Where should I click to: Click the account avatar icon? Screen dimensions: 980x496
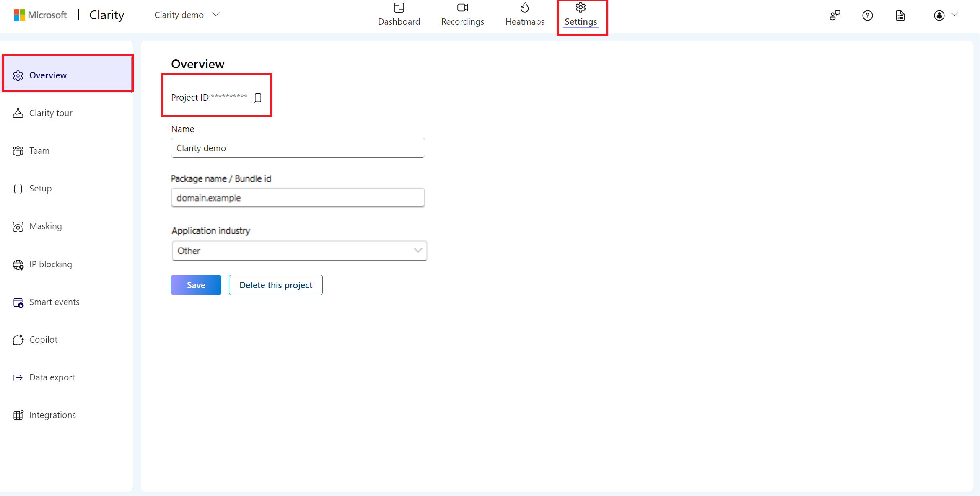pyautogui.click(x=939, y=15)
